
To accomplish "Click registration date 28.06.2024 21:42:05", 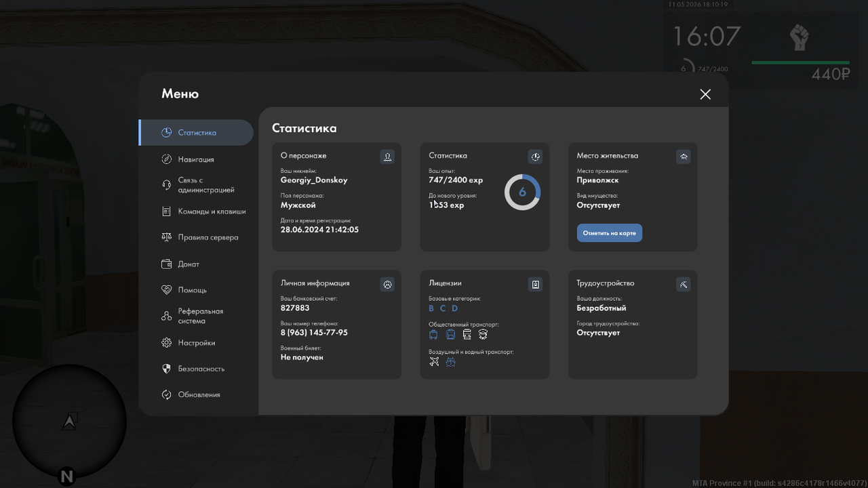I will pyautogui.click(x=319, y=230).
